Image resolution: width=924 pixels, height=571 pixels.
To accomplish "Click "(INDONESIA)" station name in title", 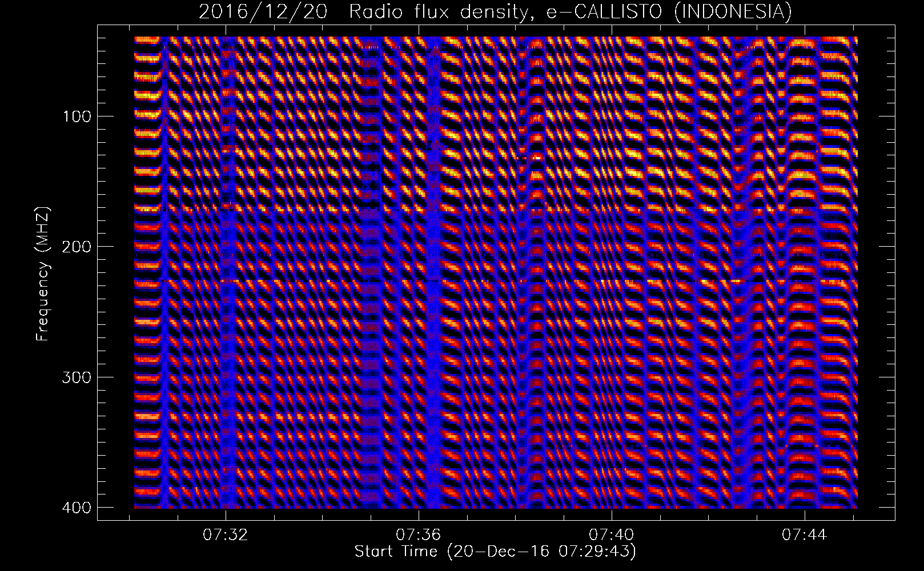I will coord(733,11).
